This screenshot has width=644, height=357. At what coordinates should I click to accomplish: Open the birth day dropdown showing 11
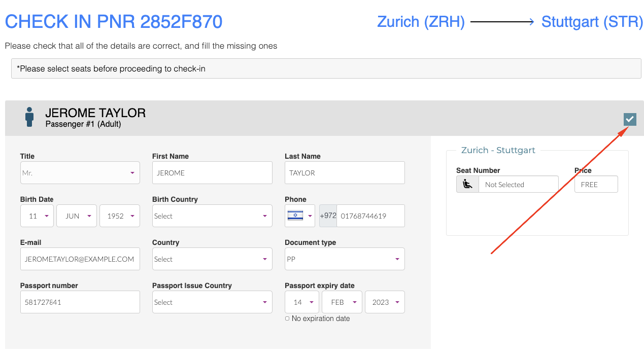pyautogui.click(x=37, y=216)
